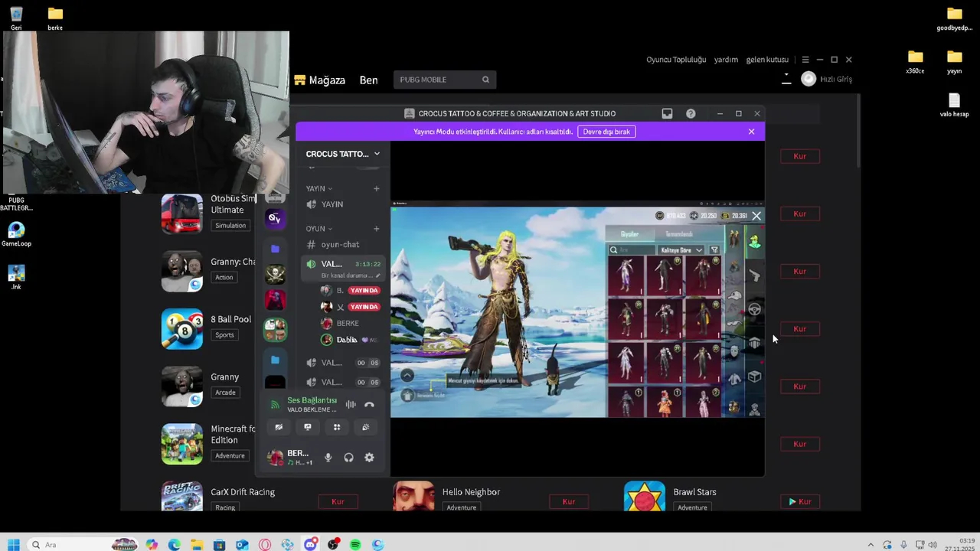Open VAL voice channel with 00 06 limit
The image size is (980, 551).
coord(342,382)
